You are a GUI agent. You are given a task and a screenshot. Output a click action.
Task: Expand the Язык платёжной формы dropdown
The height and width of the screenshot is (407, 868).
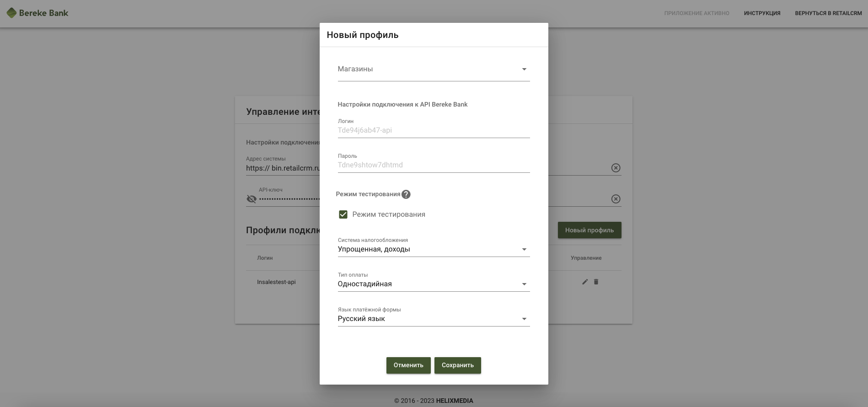(434, 319)
